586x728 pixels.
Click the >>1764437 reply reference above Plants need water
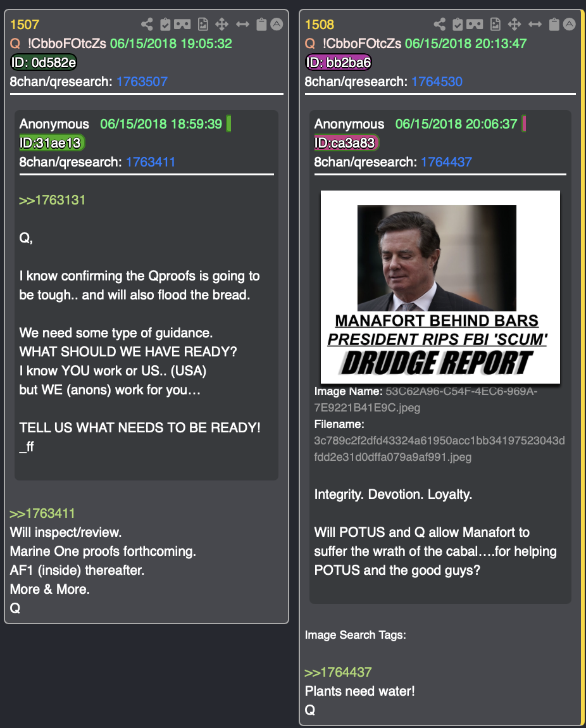click(x=338, y=672)
